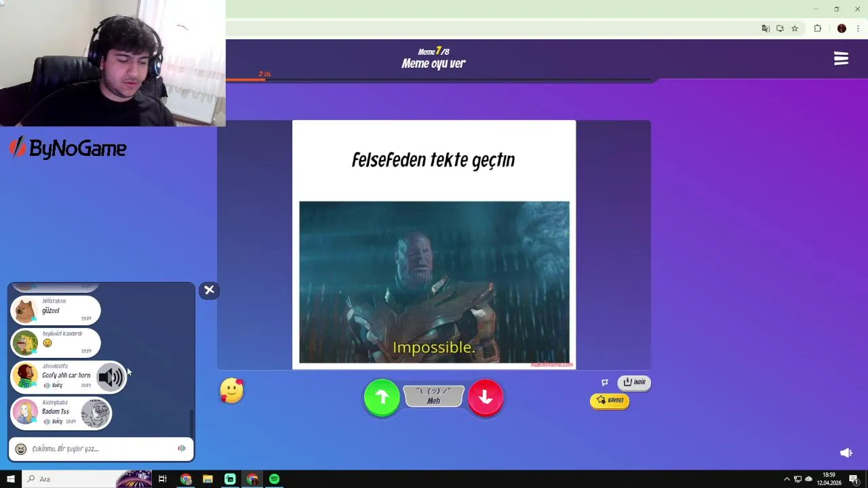Open Streamlabs app on the taskbar
868x488 pixels.
point(230,479)
